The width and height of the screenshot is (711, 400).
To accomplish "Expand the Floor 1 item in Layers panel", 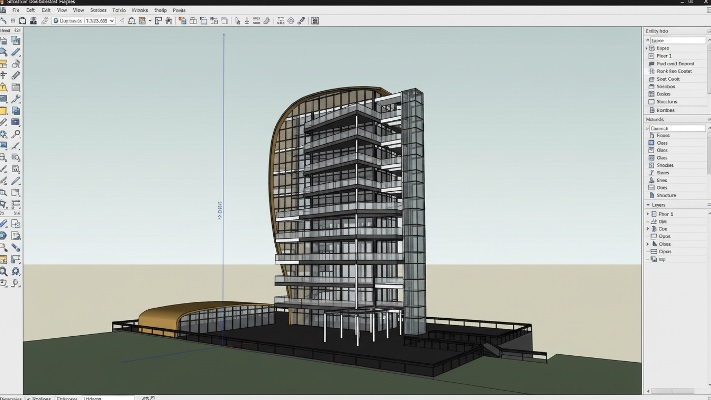I will (650, 213).
